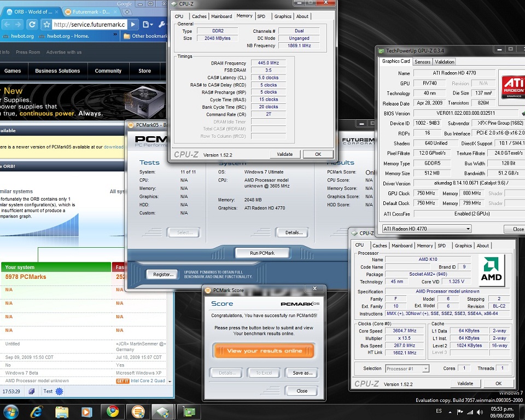Click the Advertise with us link
525x420 pixels.
tap(64, 52)
